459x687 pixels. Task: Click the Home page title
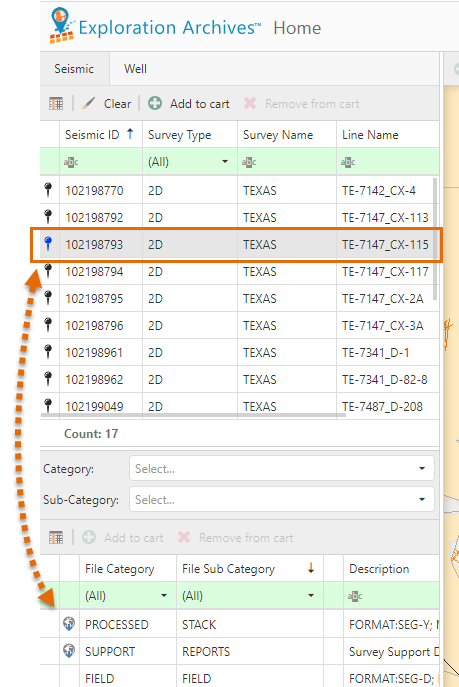click(x=297, y=28)
